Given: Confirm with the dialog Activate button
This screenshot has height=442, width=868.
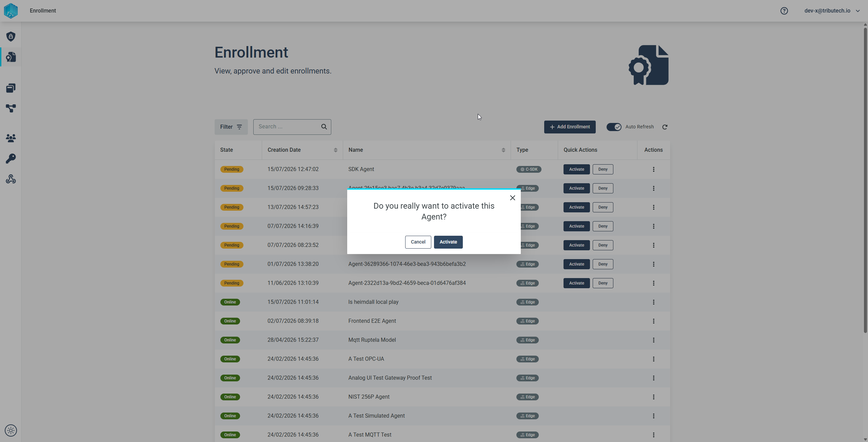Looking at the screenshot, I should (x=448, y=242).
